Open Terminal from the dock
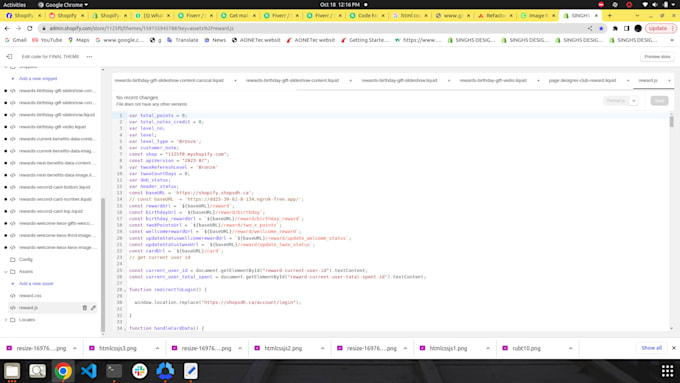 [114, 371]
